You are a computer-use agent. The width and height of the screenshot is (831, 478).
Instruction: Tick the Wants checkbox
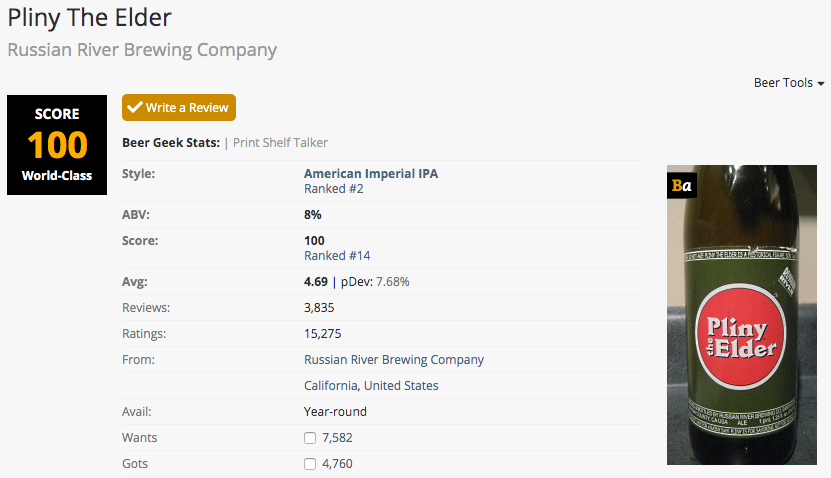(x=310, y=438)
